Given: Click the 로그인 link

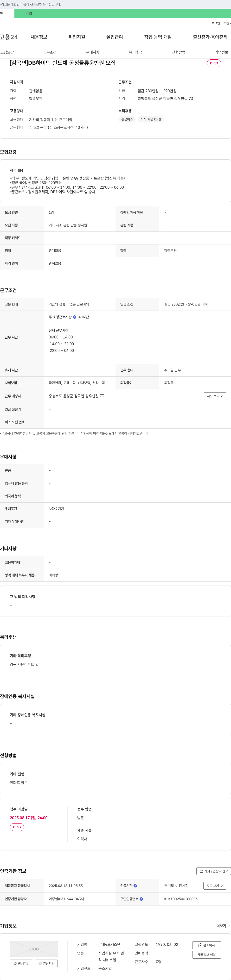Looking at the screenshot, I should coord(216,23).
